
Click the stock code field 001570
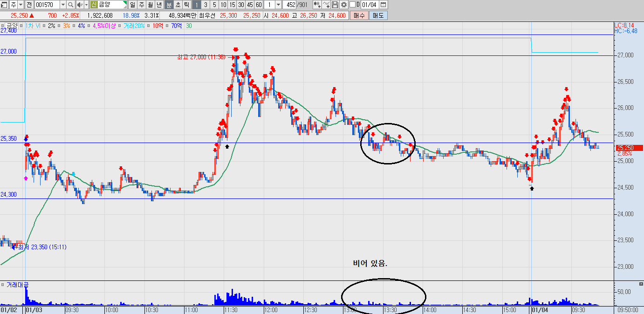tap(47, 5)
